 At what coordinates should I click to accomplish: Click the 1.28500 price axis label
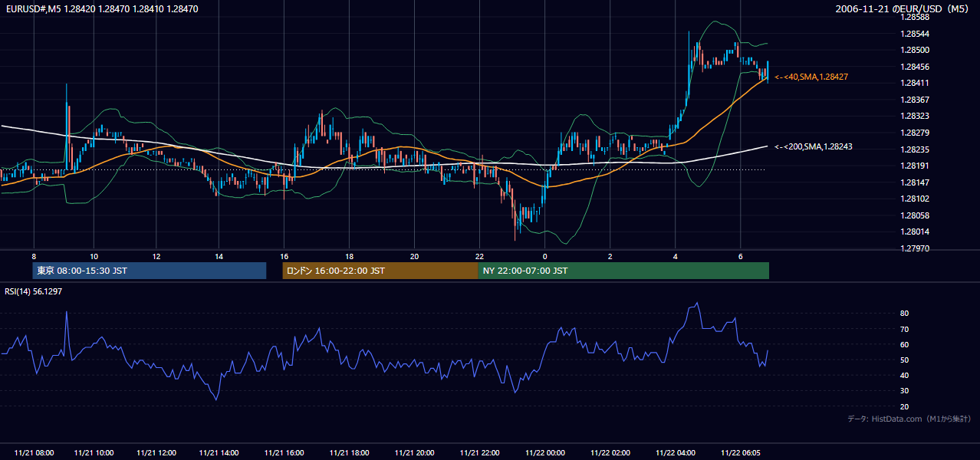coord(915,50)
